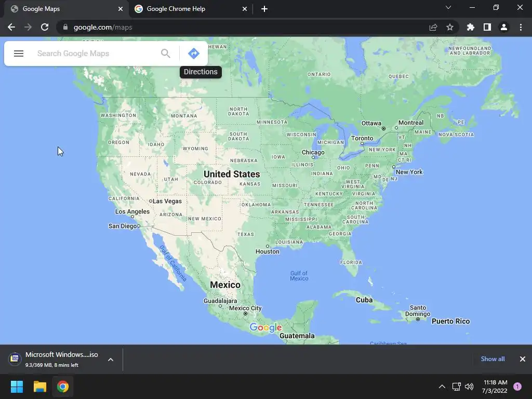Screen dimensions: 532x399
Task: Click the MONTANA state label
Action: 184,116
